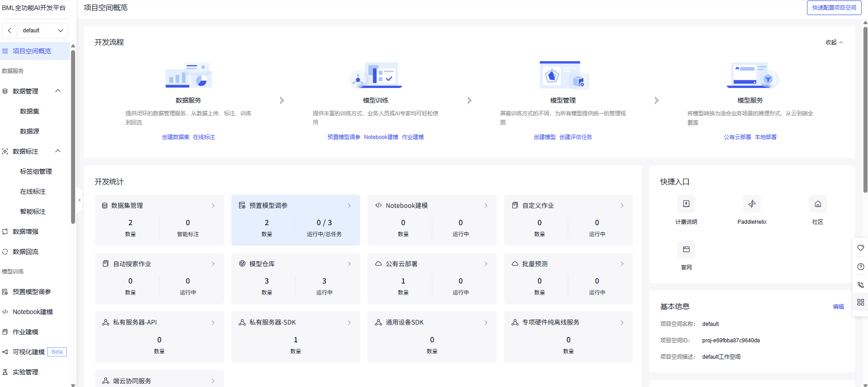Click the 快速配置项目空间 button
The image size is (868, 387).
[834, 8]
